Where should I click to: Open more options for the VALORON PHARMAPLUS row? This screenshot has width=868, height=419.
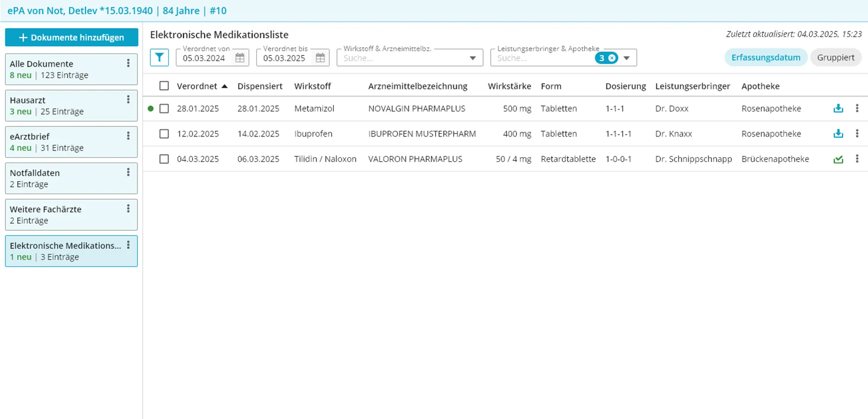coord(857,159)
